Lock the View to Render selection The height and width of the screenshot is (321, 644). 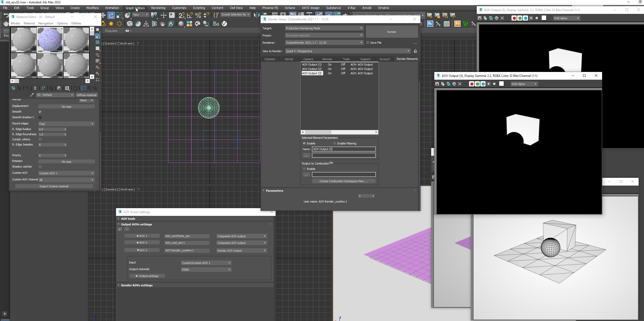(x=415, y=51)
